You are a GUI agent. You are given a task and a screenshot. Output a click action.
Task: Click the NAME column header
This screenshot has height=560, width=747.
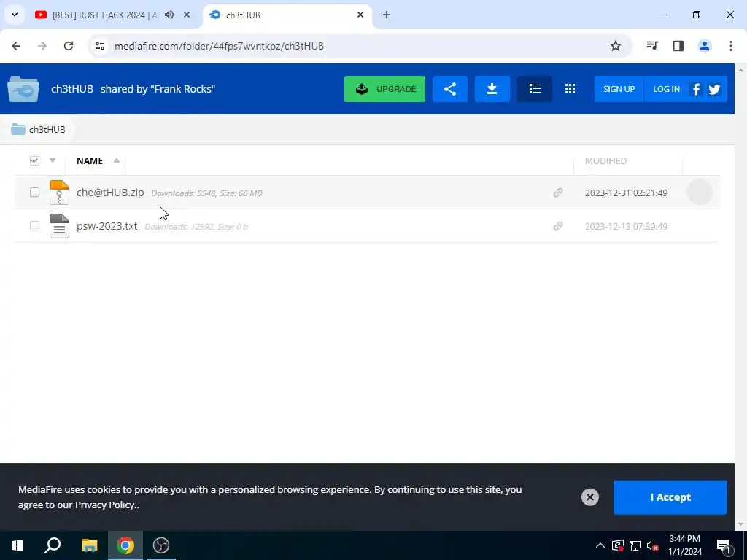point(90,161)
